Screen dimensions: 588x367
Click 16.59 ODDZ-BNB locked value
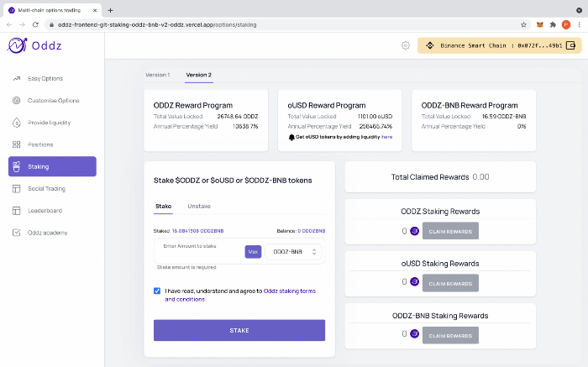pos(504,117)
